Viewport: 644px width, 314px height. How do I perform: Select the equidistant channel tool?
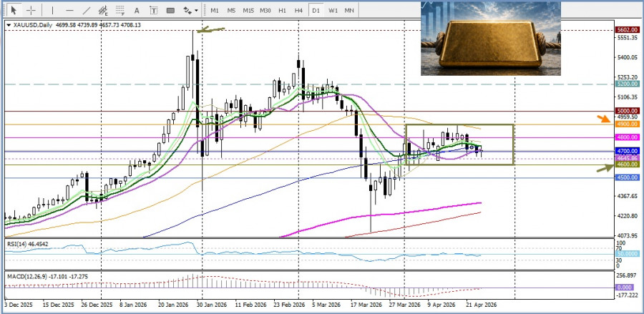pyautogui.click(x=104, y=11)
